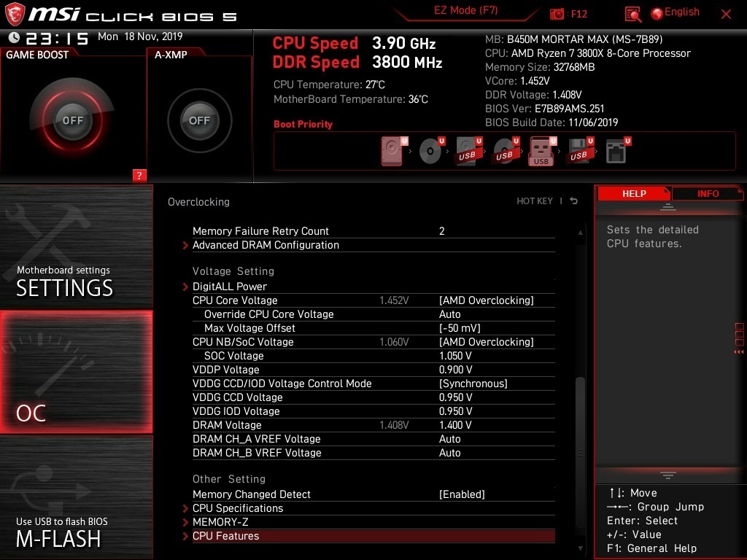Select the optical disc boot priority device
Screen dimensions: 747x560
click(x=432, y=151)
